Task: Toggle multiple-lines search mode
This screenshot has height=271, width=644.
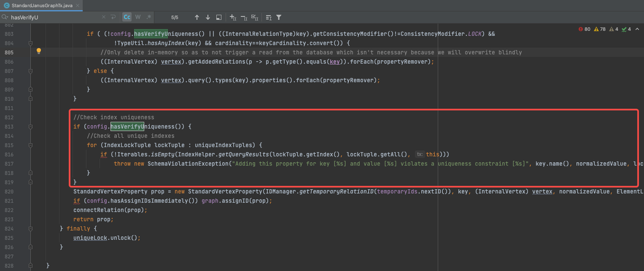Action: (x=114, y=17)
